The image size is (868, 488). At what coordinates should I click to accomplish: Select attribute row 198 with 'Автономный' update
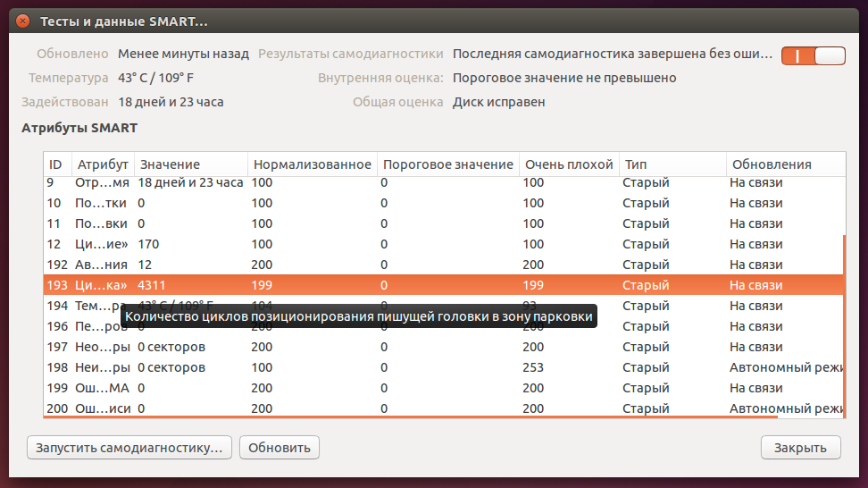point(357,367)
